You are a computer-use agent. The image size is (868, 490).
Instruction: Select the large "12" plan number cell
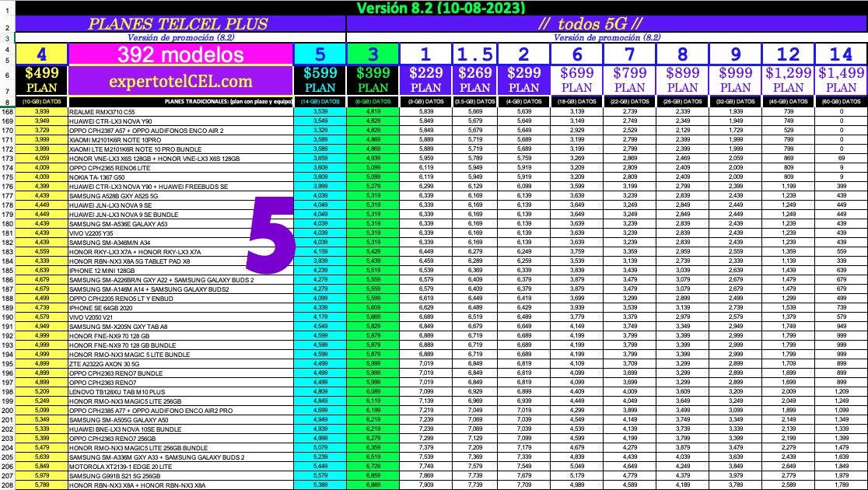coord(789,54)
